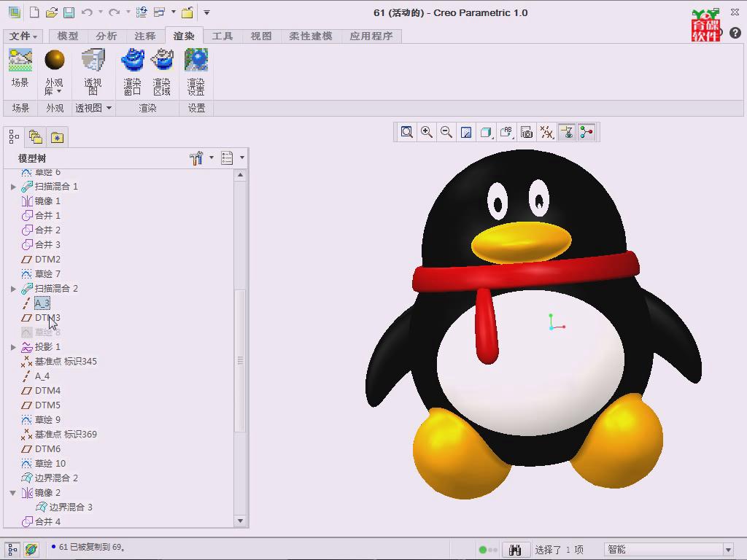747x560 pixels.
Task: Open the 外观库 dropdown arrow
Action: tap(59, 91)
